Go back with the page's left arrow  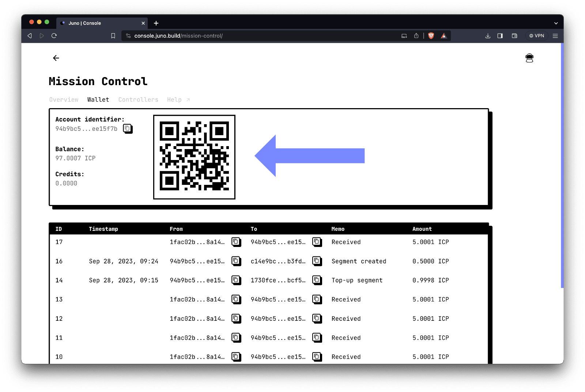56,58
